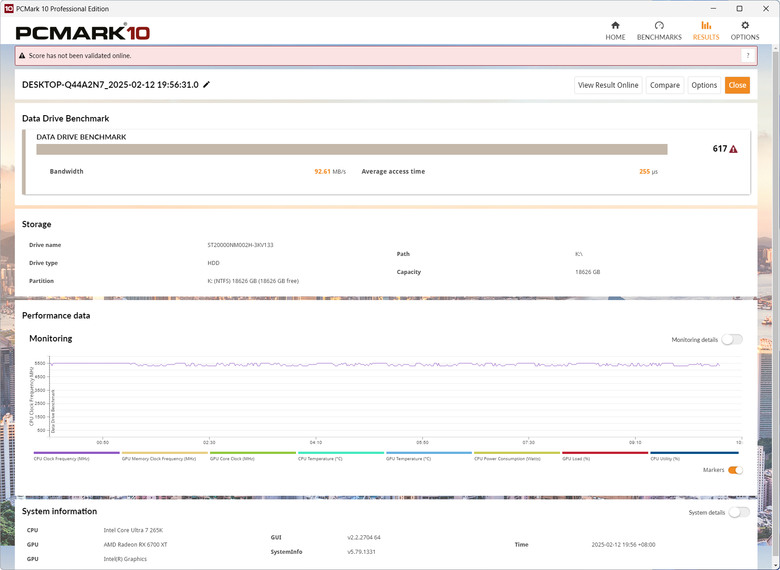The height and width of the screenshot is (570, 780).
Task: Click the Storage section heading
Action: 36,224
